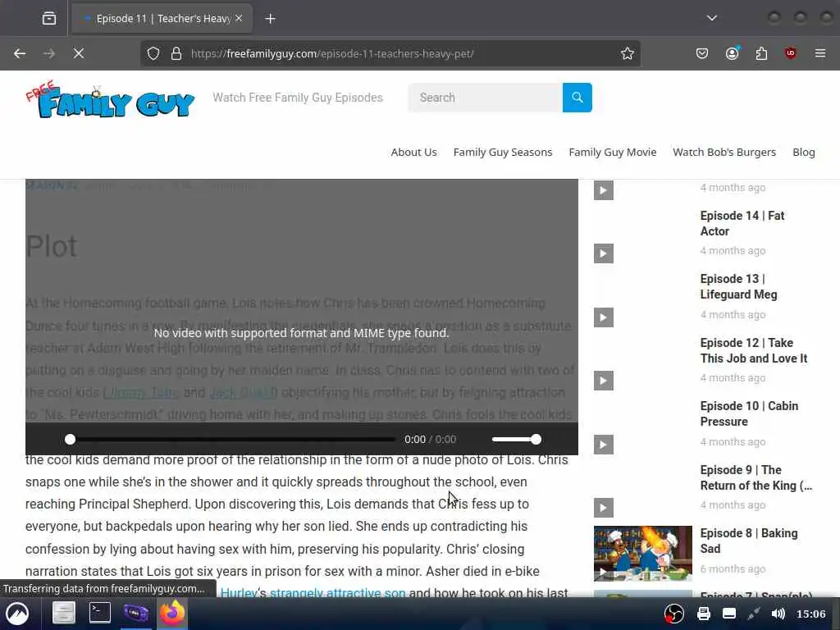Launch the terminal from taskbar

click(x=99, y=613)
